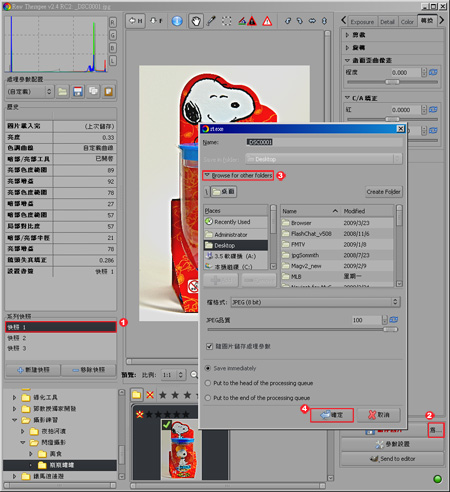This screenshot has height=492, width=450.
Task: Collapse the C/A 矯正 section
Action: (347, 98)
